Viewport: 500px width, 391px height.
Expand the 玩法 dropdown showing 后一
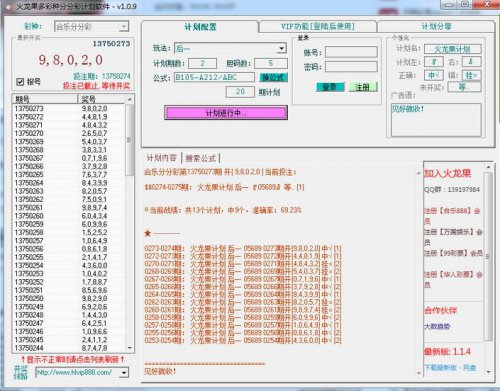[x=282, y=49]
